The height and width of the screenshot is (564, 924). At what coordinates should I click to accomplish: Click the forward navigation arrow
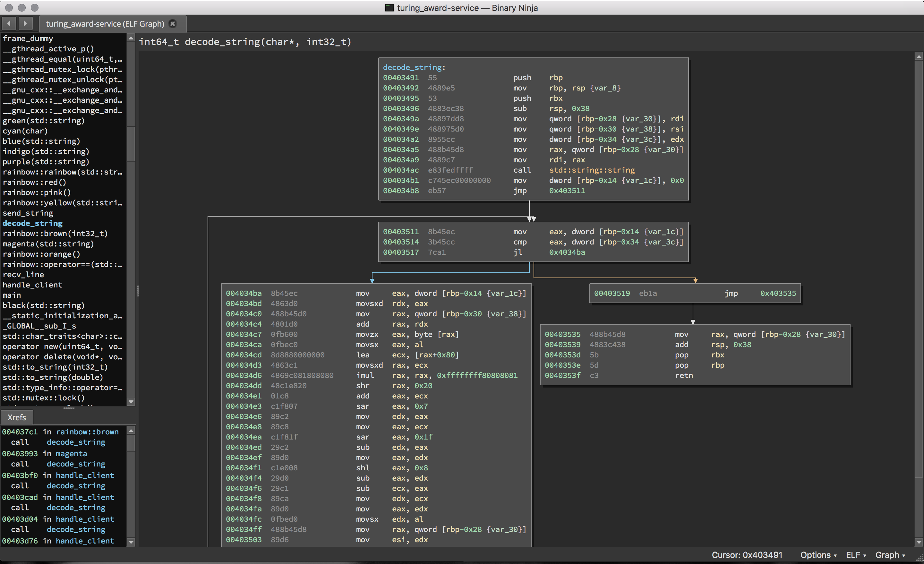(x=25, y=24)
